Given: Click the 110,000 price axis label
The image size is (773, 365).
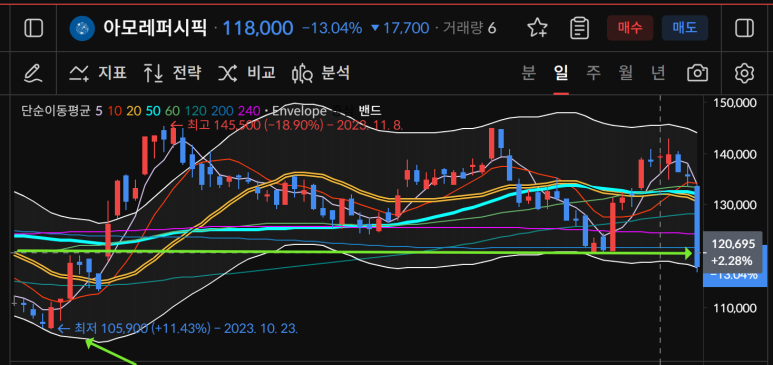Looking at the screenshot, I should pyautogui.click(x=734, y=308).
